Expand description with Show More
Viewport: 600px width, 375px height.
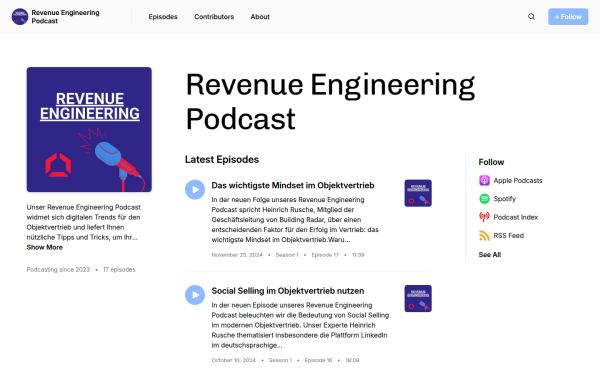point(44,247)
